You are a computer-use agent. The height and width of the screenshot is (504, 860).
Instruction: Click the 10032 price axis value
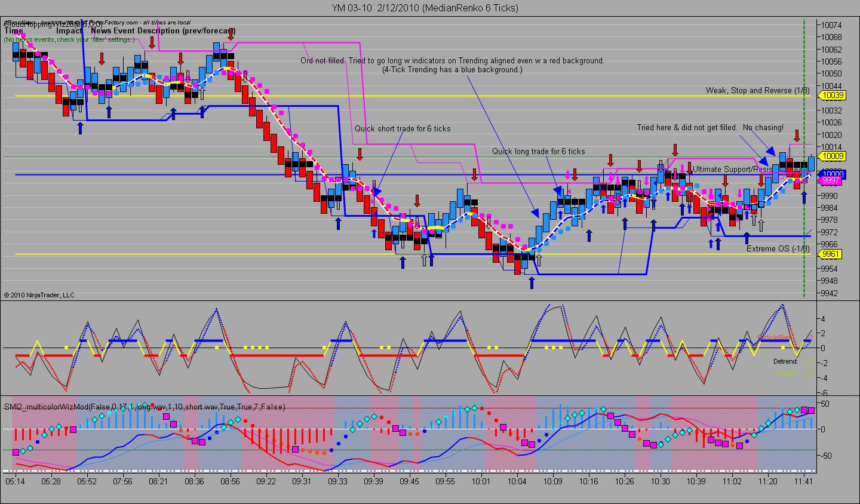[831, 110]
